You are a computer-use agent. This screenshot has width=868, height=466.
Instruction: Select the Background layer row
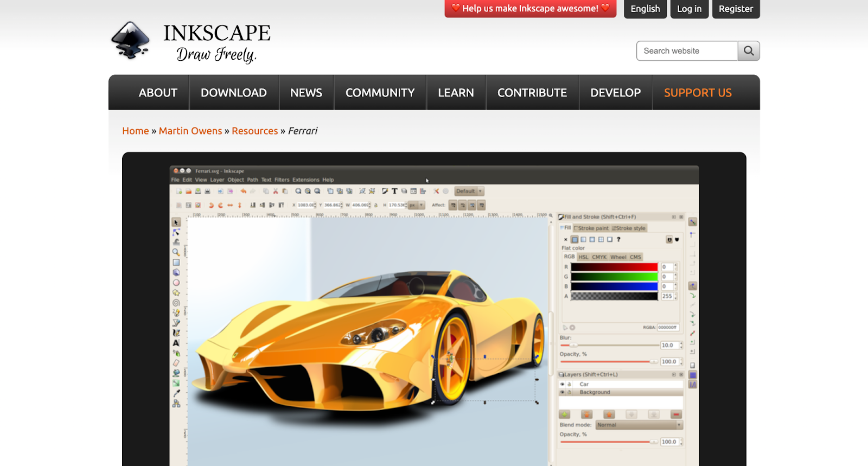coord(621,392)
